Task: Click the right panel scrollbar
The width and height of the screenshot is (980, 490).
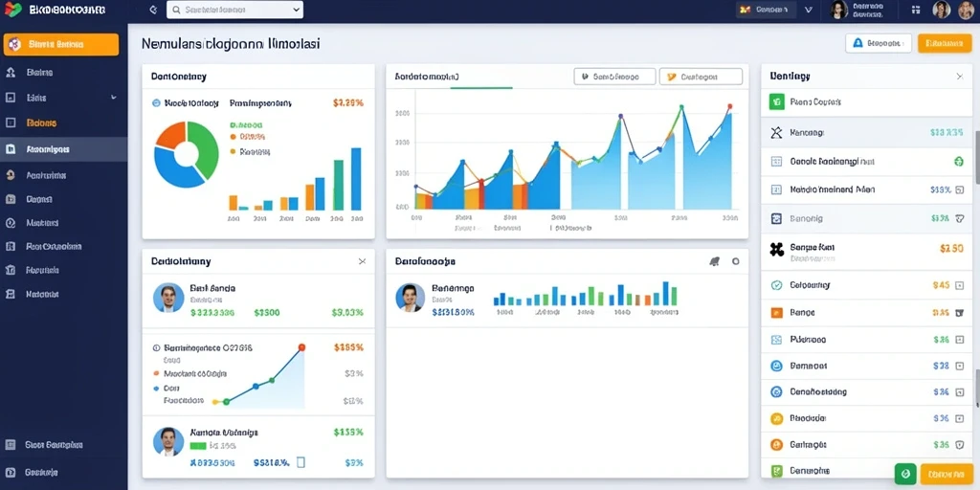Action: [x=977, y=156]
